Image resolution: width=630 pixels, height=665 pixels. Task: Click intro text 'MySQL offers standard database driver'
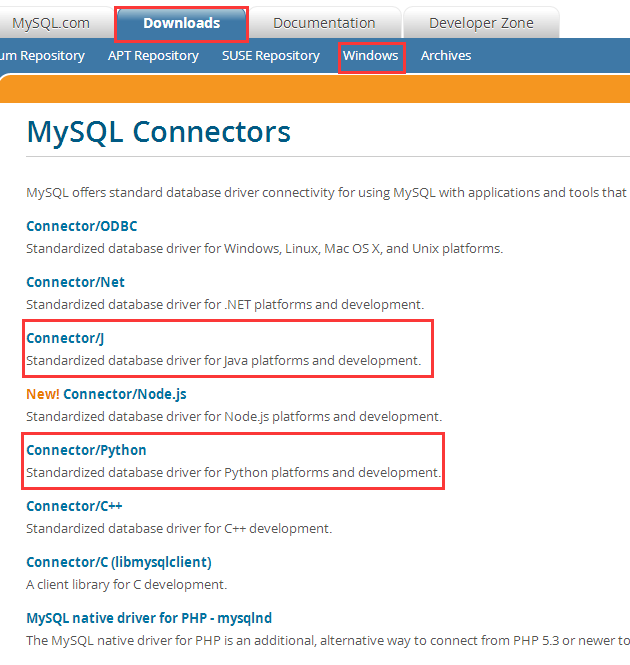pos(142,193)
